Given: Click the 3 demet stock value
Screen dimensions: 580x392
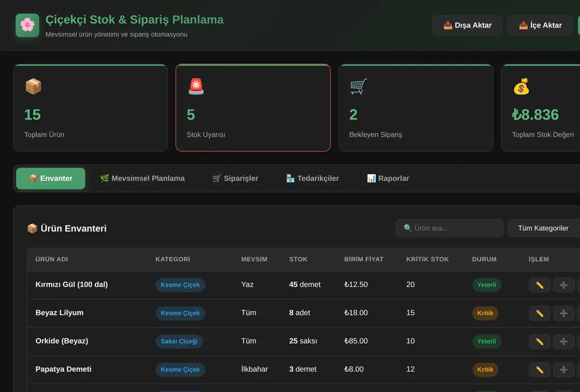Looking at the screenshot, I should pos(303,369).
